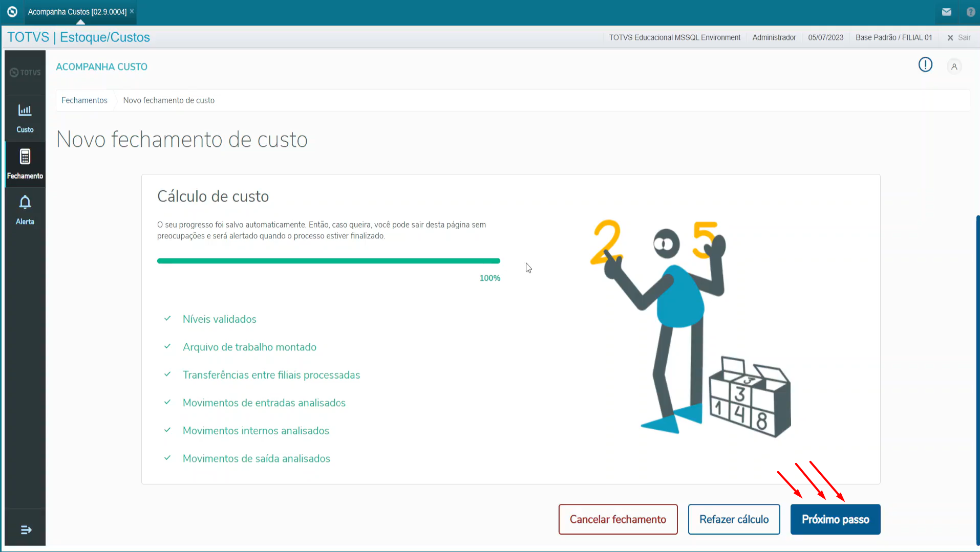Select Novo fechamento de custo breadcrumb
The height and width of the screenshot is (552, 980).
click(x=168, y=100)
